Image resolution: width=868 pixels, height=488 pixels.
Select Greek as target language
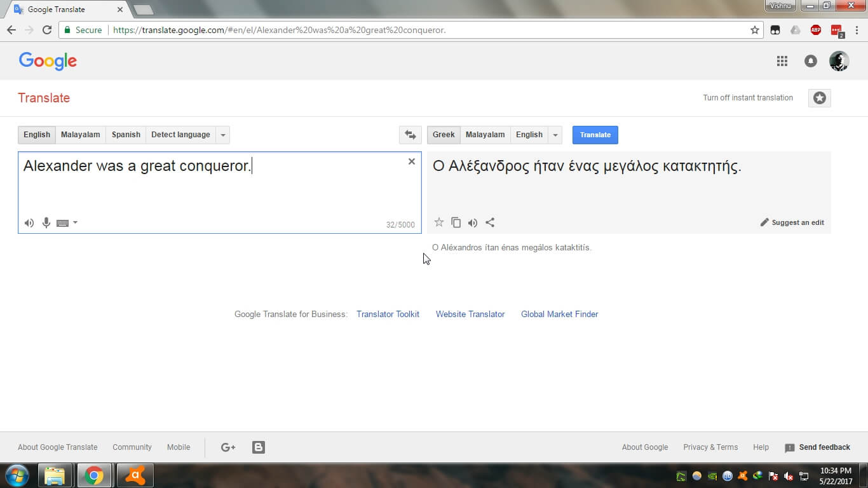(x=444, y=135)
